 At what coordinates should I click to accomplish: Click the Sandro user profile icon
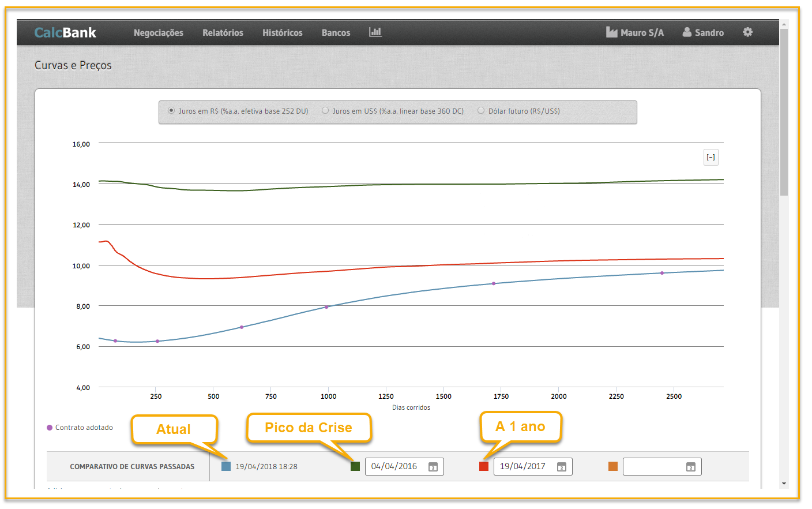[687, 32]
